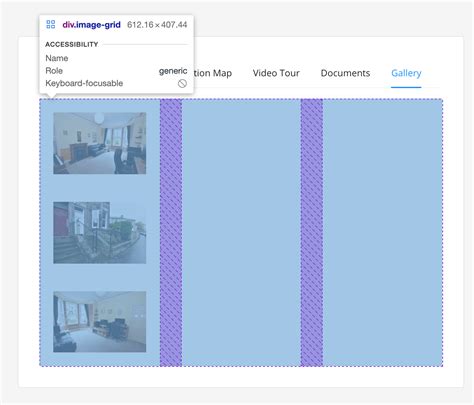
Task: Switch to the Documents tab
Action: click(x=345, y=73)
